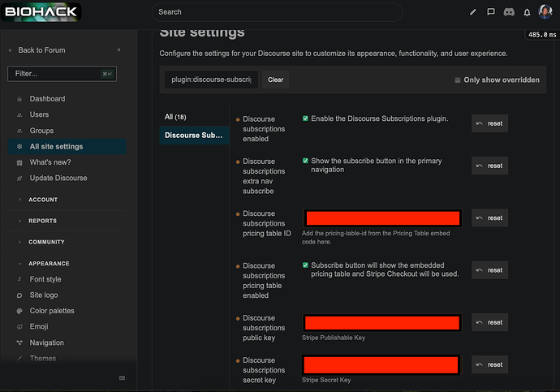Screen dimensions: 560x392
Task: Toggle Only show overridden checkbox
Action: point(458,80)
